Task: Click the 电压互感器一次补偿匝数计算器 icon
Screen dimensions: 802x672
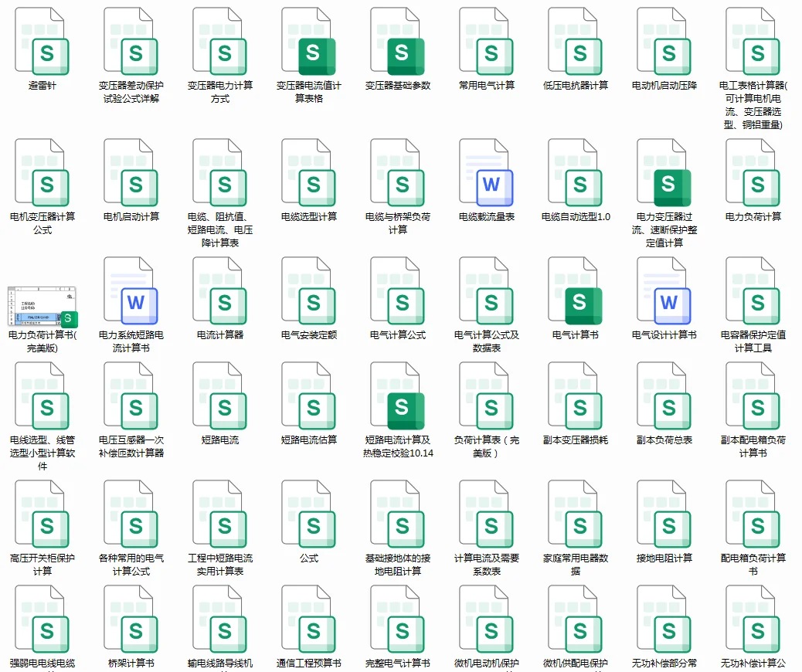Action: [131, 396]
